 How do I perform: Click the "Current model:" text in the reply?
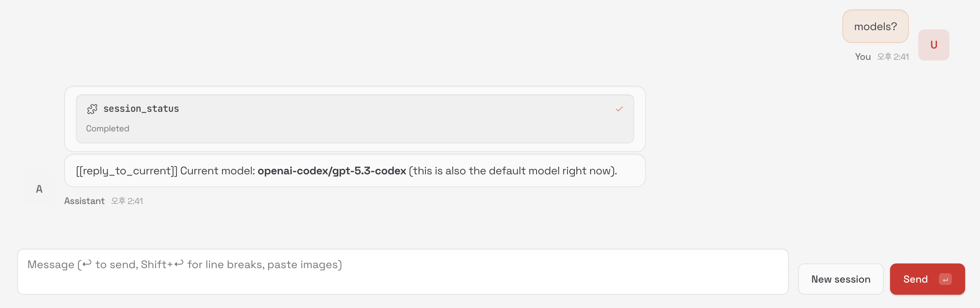[x=217, y=171]
